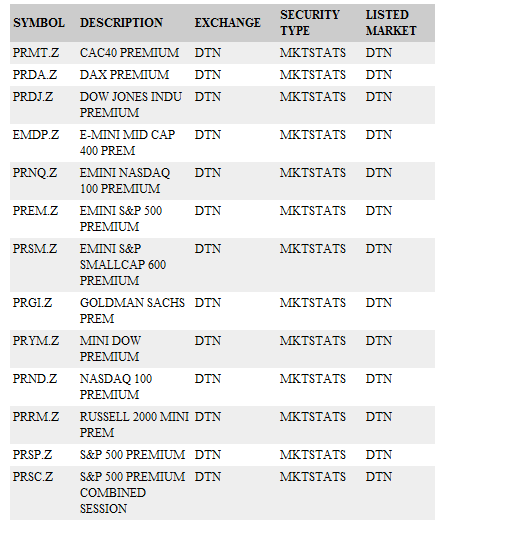Select the PRMT.Z symbol cell
This screenshot has height=536, width=528.
[x=36, y=53]
